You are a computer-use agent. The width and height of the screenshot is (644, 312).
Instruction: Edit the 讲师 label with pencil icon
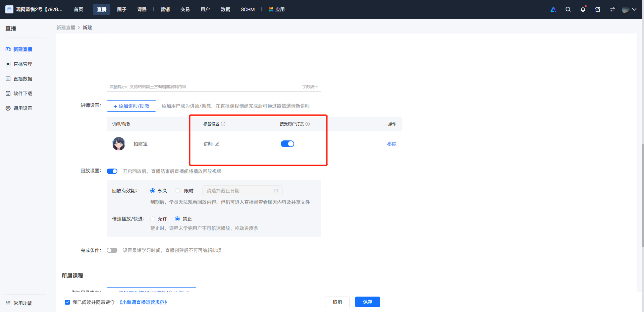click(x=217, y=144)
